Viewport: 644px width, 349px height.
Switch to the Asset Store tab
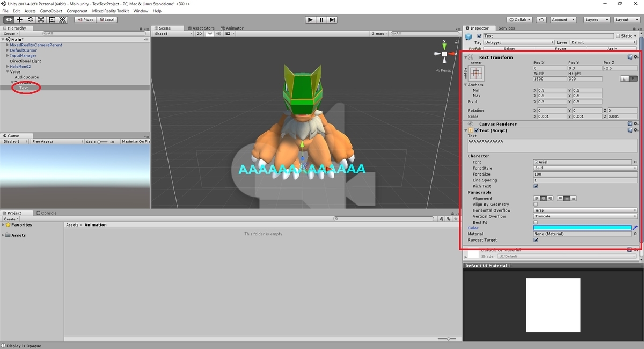[x=201, y=28]
